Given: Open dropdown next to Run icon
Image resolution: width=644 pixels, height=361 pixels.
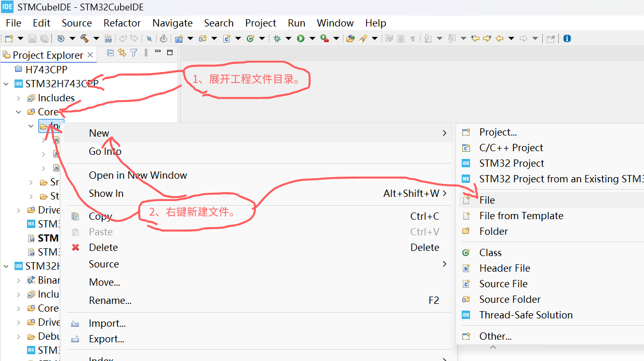Looking at the screenshot, I should click(x=312, y=38).
